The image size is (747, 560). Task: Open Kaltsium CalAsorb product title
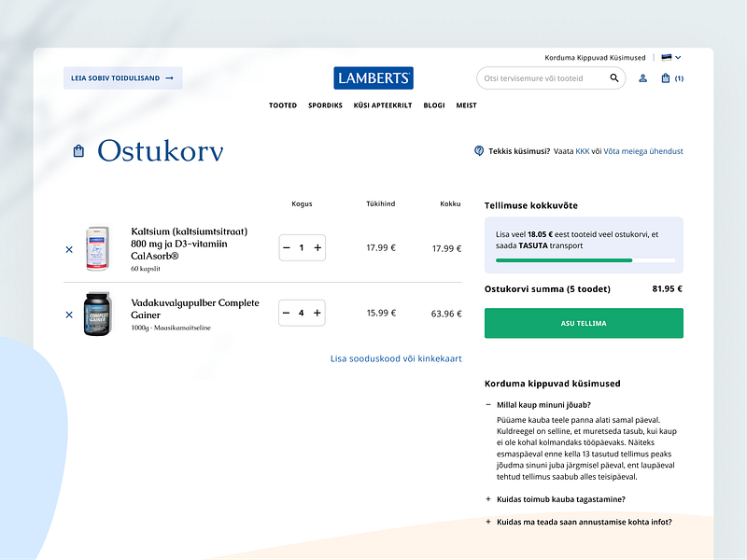click(x=190, y=244)
